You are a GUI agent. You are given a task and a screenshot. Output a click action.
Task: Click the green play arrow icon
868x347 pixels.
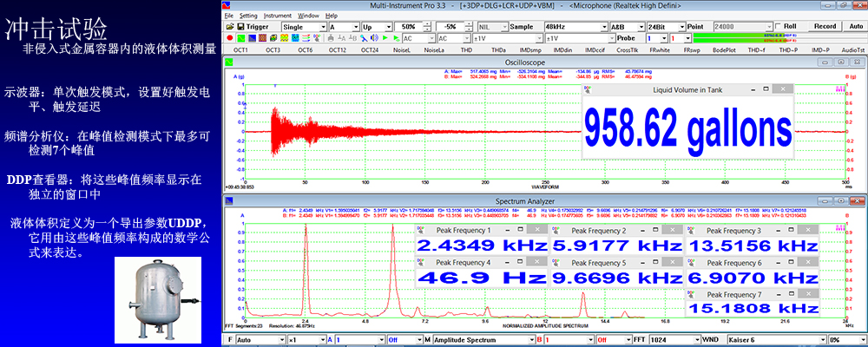[385, 37]
